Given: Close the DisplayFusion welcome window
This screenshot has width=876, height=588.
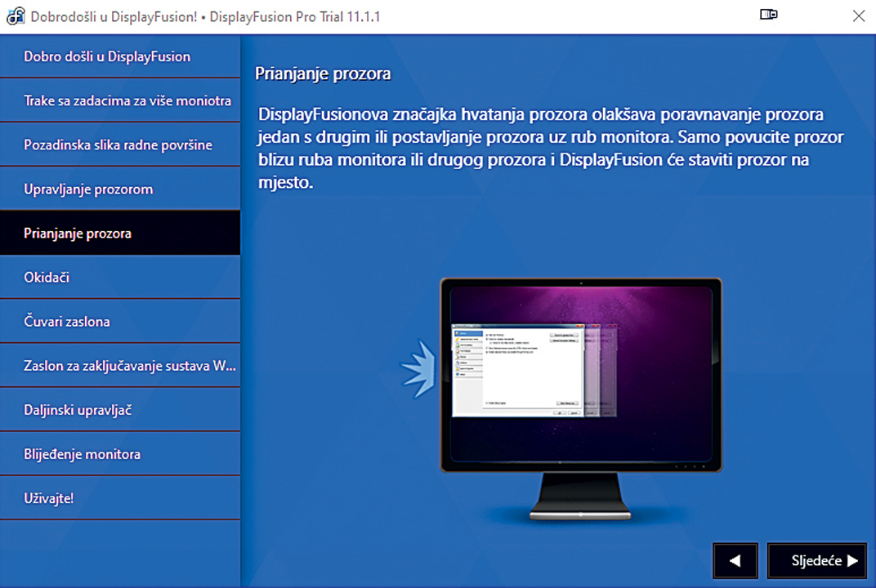Looking at the screenshot, I should pos(859,16).
